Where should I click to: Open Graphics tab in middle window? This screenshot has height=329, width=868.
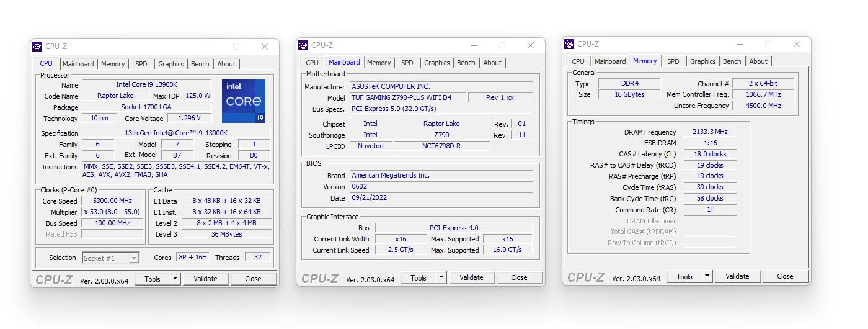437,63
